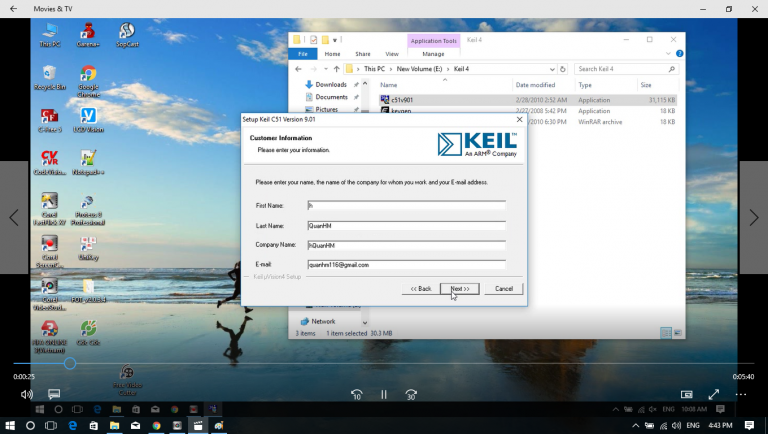Skip forward 30 seconds
The height and width of the screenshot is (434, 768).
click(411, 395)
